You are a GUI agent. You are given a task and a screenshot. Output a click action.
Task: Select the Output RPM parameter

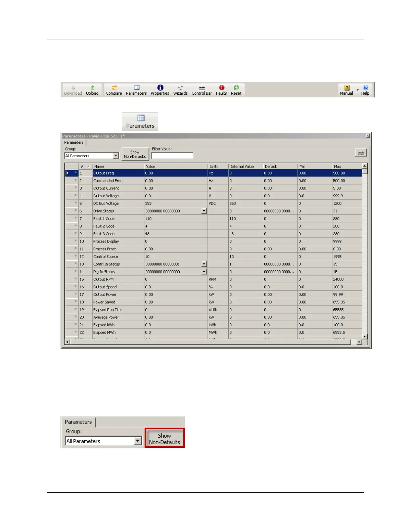(103, 279)
